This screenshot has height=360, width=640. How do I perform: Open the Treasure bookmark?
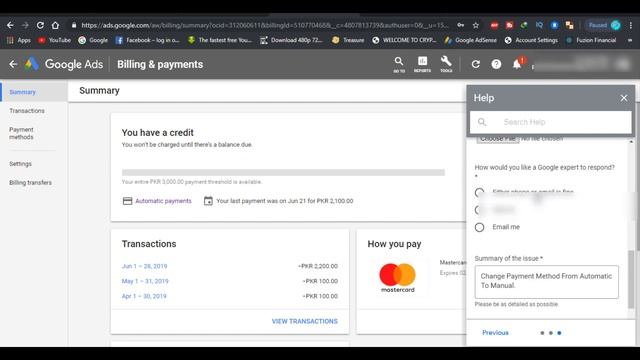(348, 40)
